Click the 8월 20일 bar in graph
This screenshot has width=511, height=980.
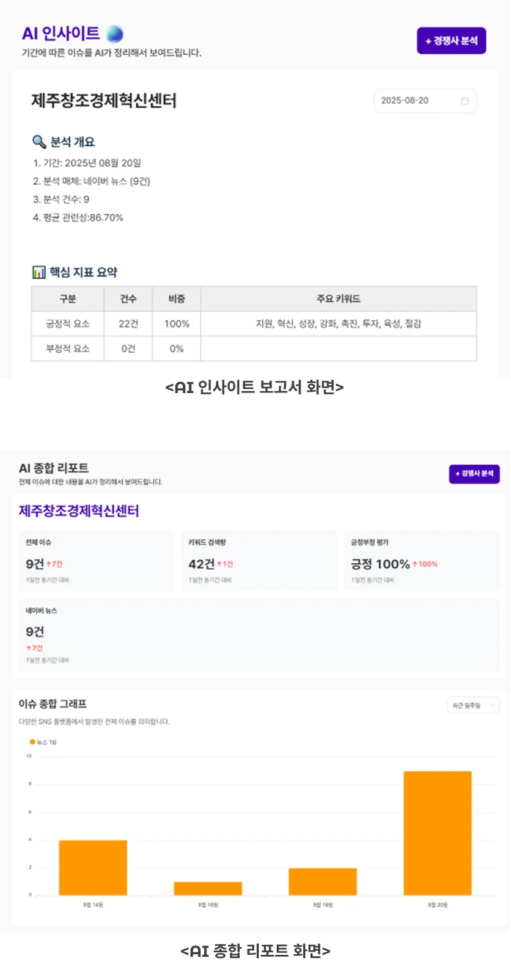click(438, 832)
